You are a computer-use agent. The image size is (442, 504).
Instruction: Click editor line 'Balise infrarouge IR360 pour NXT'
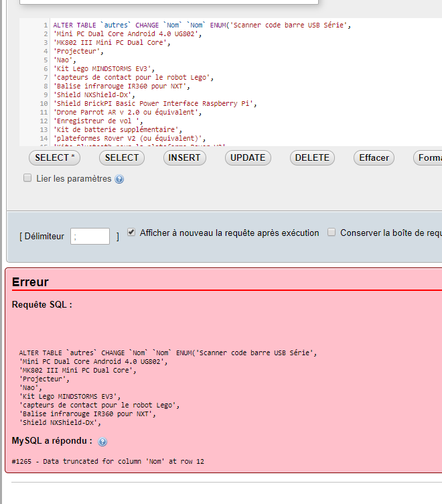coord(121,86)
